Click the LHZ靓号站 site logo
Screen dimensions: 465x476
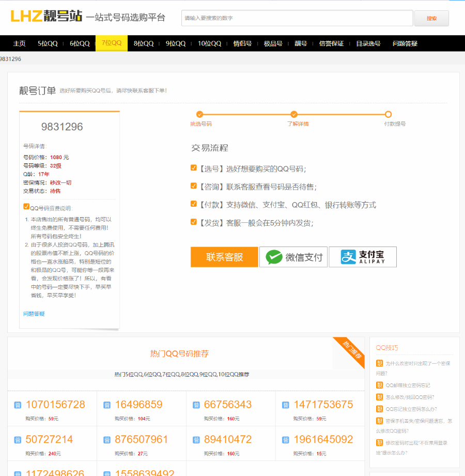[x=47, y=17]
